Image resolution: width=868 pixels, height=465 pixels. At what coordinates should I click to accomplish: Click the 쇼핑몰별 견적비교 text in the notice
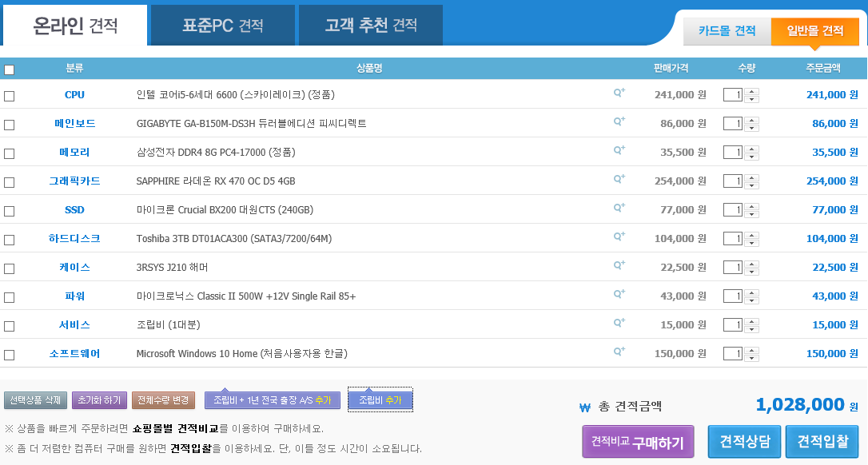176,428
